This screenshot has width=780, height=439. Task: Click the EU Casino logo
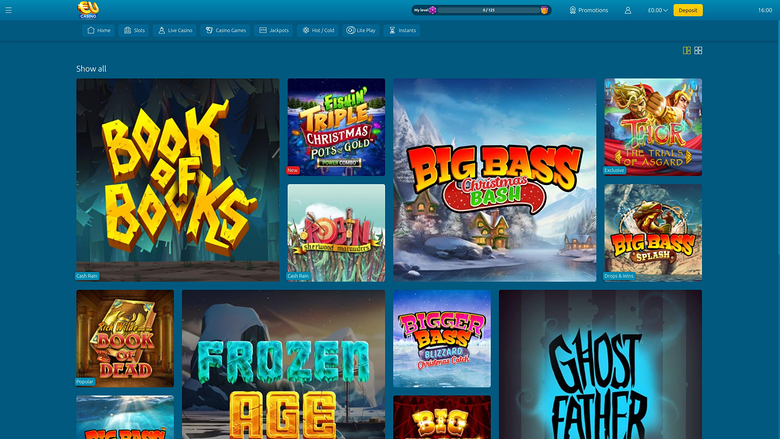coord(88,10)
